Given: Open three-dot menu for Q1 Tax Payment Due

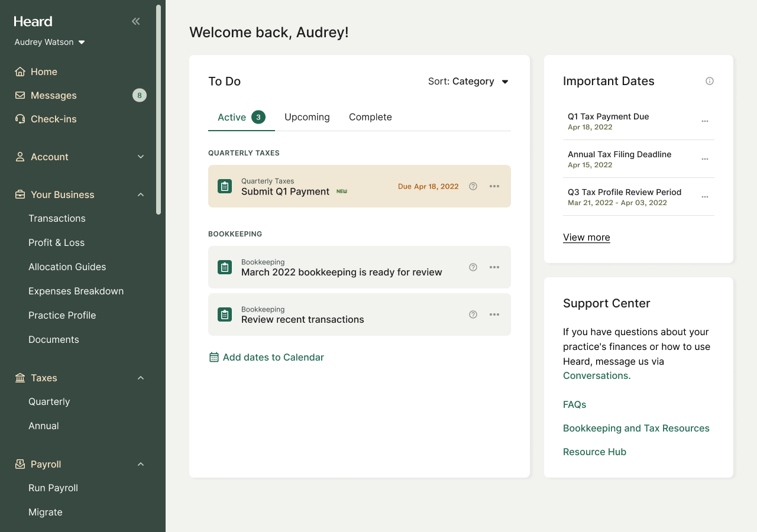Looking at the screenshot, I should pos(705,121).
